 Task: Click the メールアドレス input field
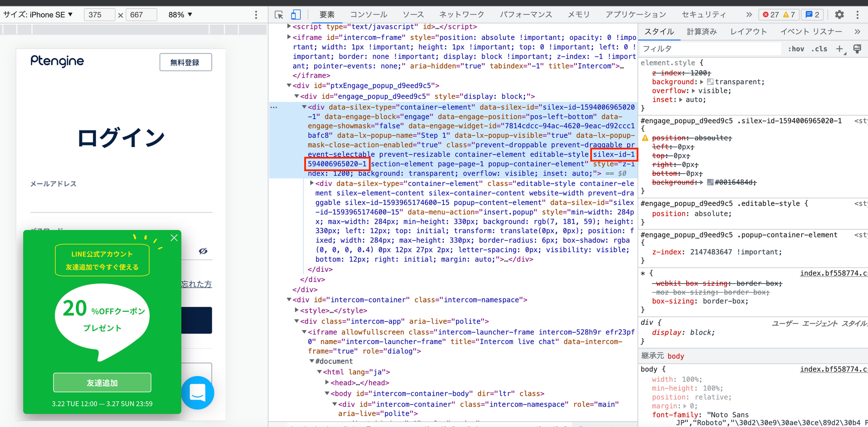(x=122, y=202)
